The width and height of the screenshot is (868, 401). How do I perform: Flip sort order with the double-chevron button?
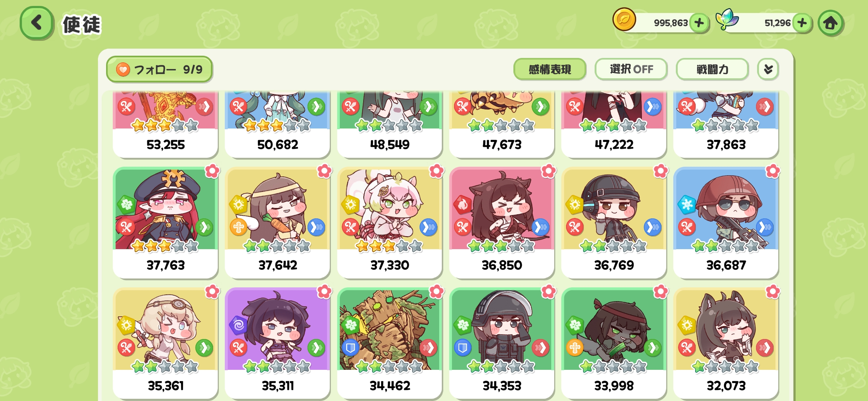(x=768, y=69)
